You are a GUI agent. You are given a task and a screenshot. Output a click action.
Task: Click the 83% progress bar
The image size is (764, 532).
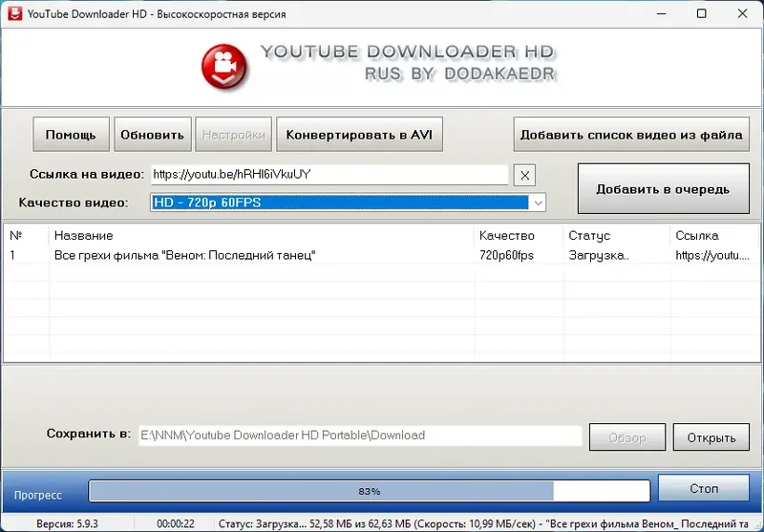(x=369, y=491)
